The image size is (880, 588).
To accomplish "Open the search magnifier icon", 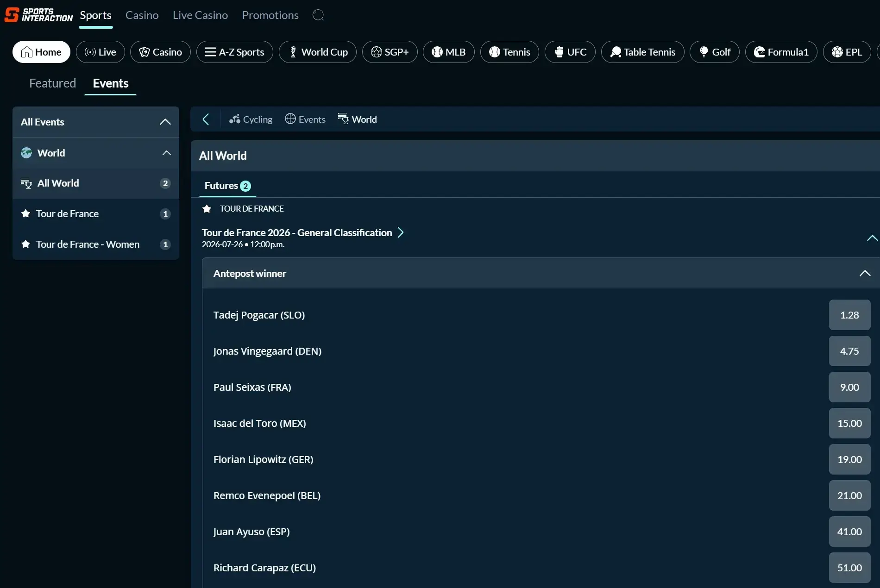I will point(318,15).
